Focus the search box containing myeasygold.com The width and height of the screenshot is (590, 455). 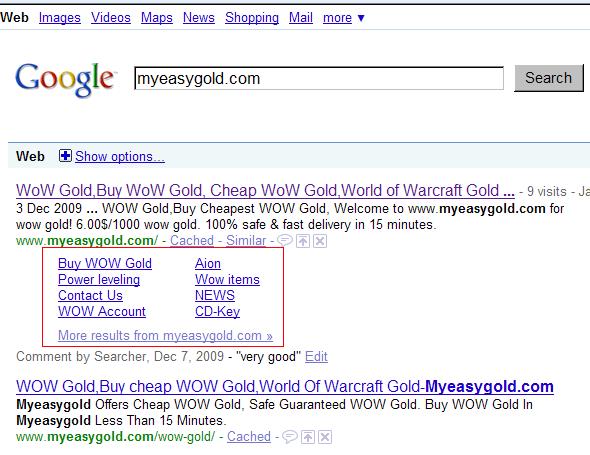[319, 78]
